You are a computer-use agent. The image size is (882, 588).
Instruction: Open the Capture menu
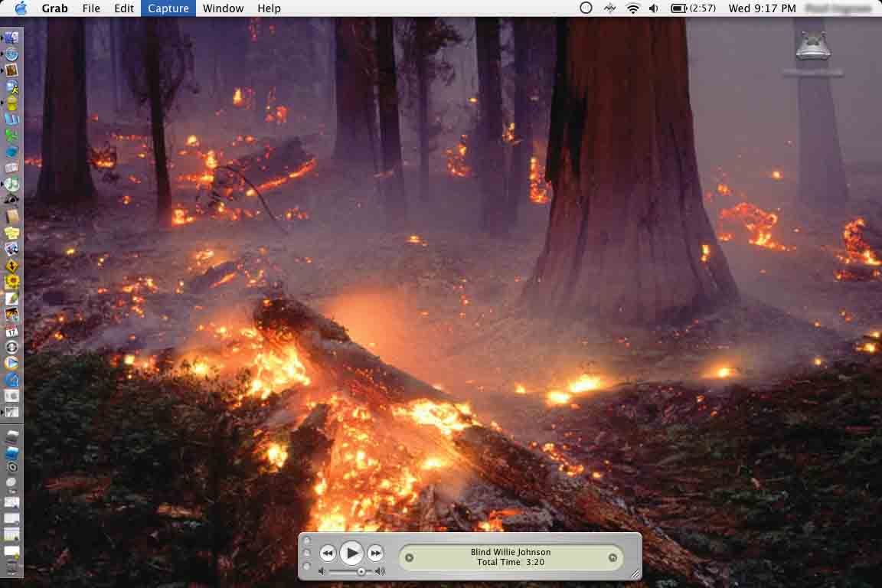point(168,8)
